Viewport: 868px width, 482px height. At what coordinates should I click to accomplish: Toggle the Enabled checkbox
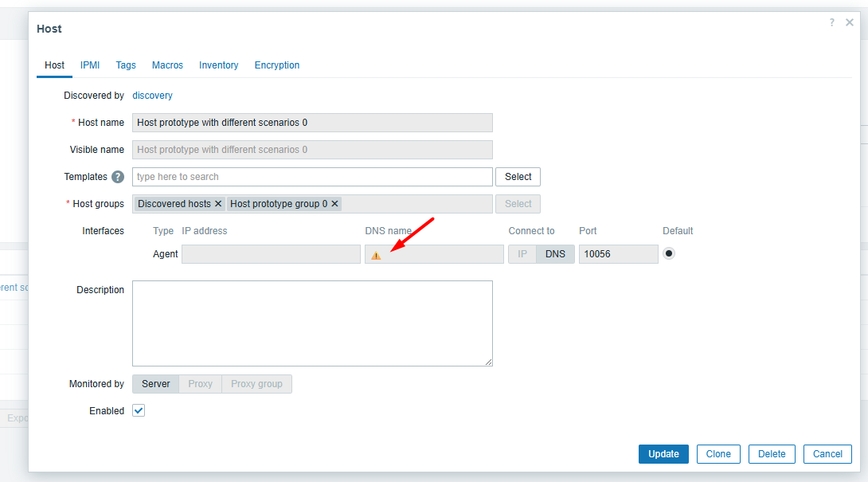click(x=139, y=411)
